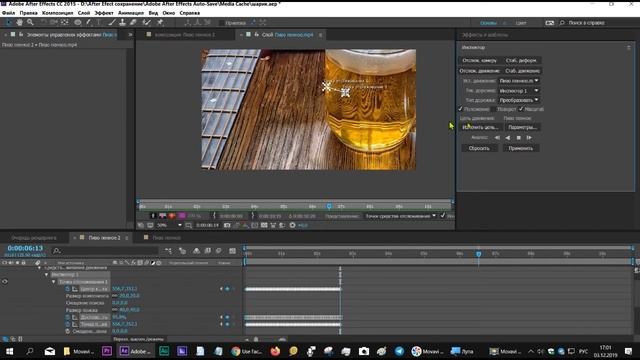
Task: Collapse the motion trackers group arrow
Action: pos(39,268)
